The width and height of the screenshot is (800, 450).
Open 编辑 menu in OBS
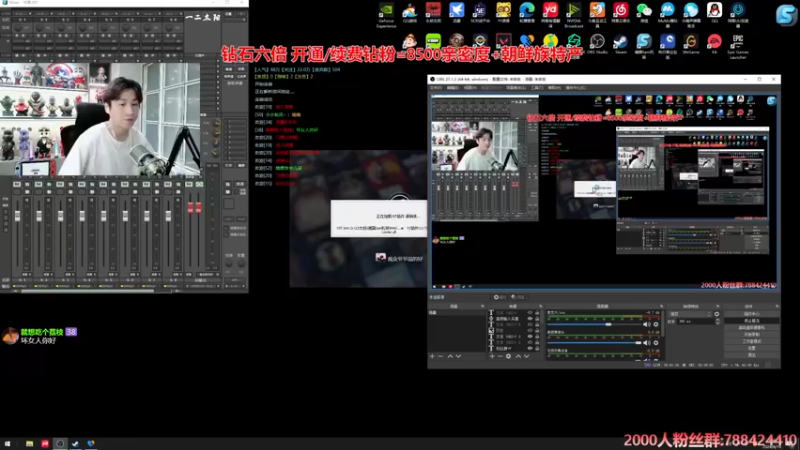click(453, 88)
